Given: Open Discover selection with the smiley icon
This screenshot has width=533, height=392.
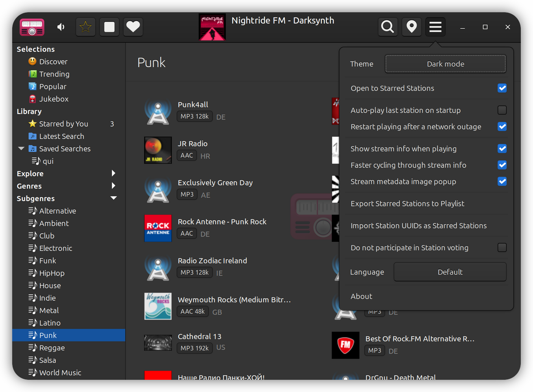Looking at the screenshot, I should pyautogui.click(x=33, y=61).
